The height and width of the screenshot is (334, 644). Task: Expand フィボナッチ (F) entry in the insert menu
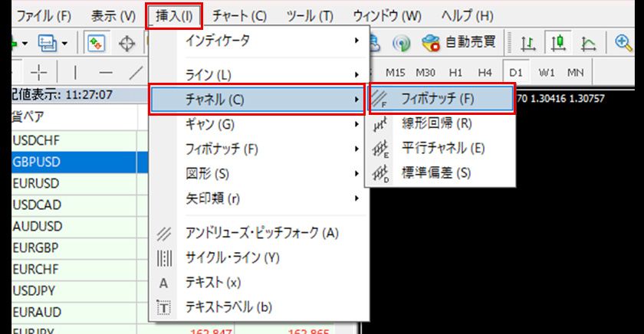click(x=259, y=149)
